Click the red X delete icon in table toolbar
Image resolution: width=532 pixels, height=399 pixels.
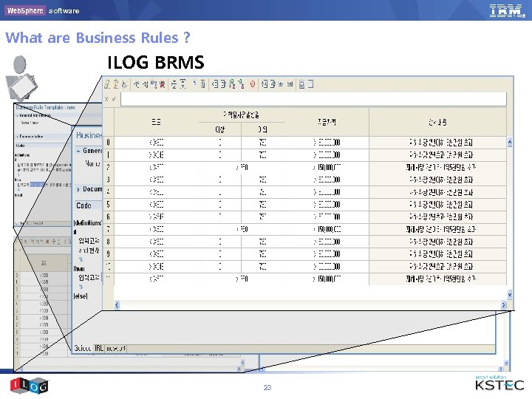pyautogui.click(x=162, y=84)
